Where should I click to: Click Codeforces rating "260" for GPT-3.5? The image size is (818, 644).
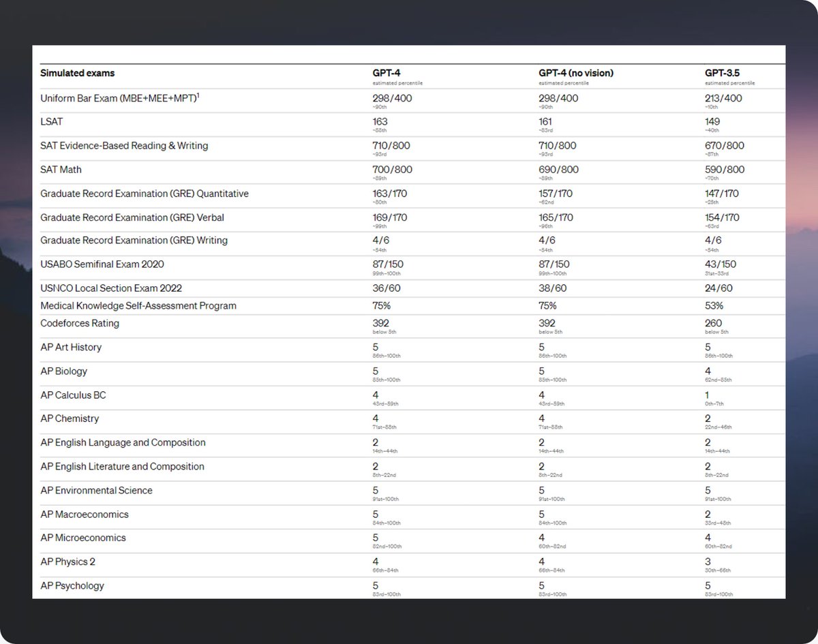(x=713, y=324)
